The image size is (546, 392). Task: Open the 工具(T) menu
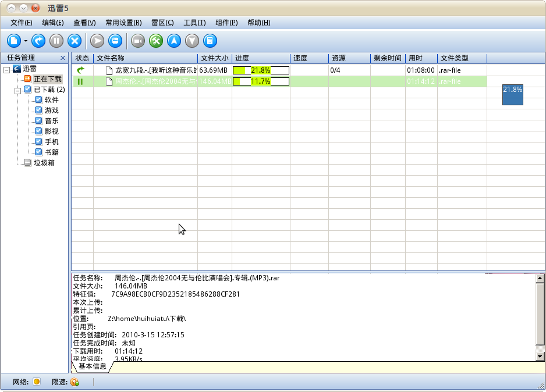tap(194, 23)
